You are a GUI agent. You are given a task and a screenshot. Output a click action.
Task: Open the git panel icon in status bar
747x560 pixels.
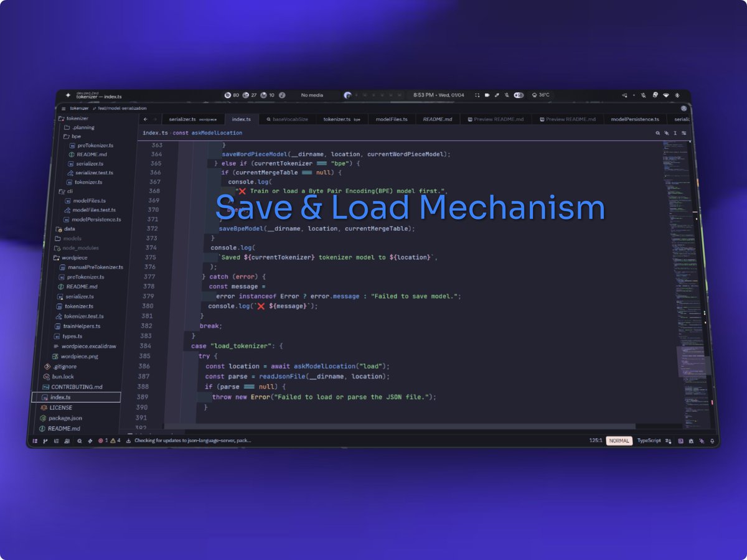[x=45, y=441]
